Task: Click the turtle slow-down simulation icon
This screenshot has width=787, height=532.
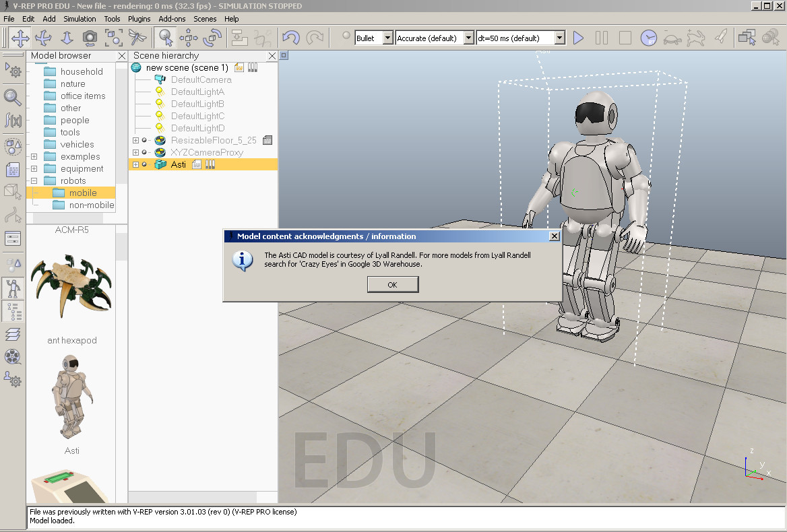Action: tap(672, 38)
